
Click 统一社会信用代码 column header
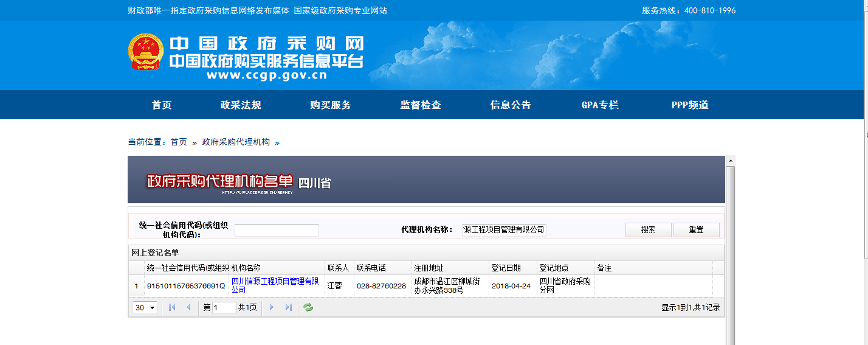click(187, 268)
